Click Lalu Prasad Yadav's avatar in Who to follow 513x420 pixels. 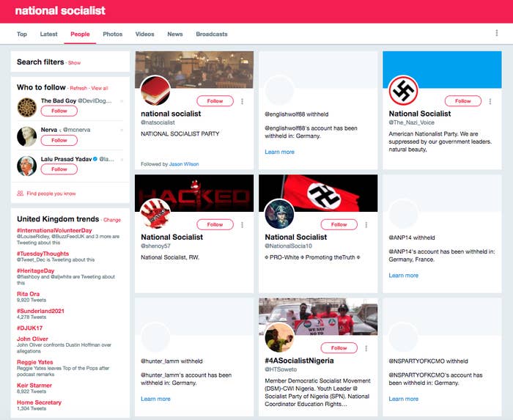click(27, 165)
